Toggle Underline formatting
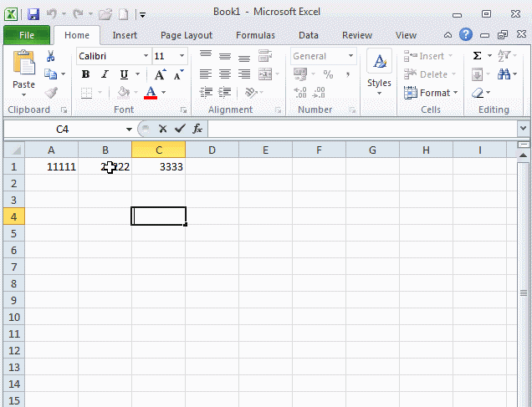 tap(124, 74)
